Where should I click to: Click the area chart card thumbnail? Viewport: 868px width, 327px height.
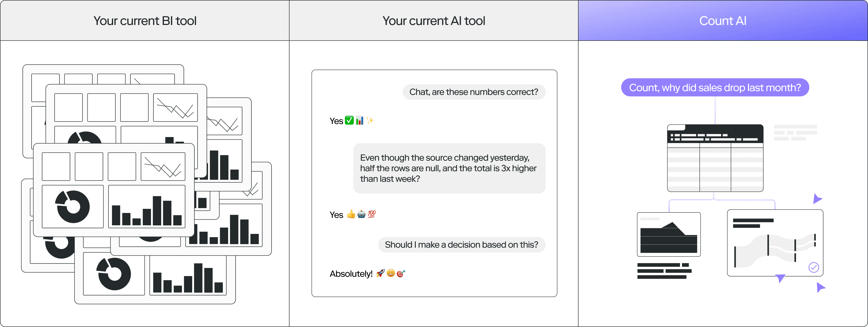point(669,235)
